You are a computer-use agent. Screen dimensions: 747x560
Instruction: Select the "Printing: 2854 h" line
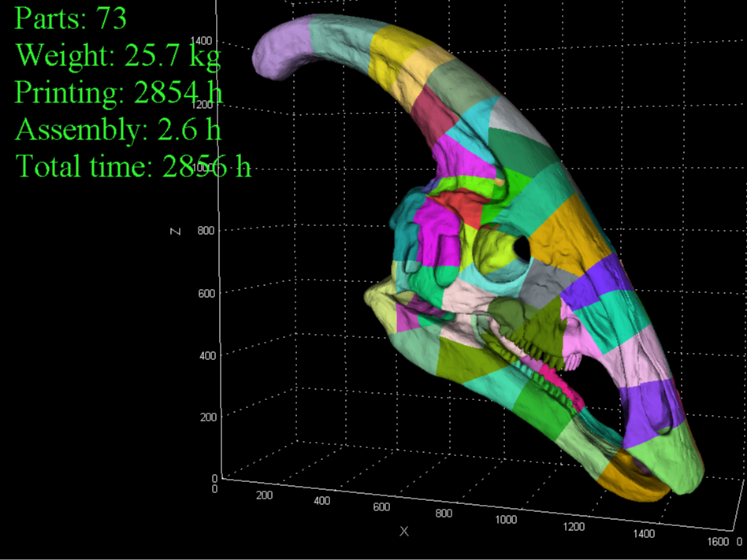[118, 93]
